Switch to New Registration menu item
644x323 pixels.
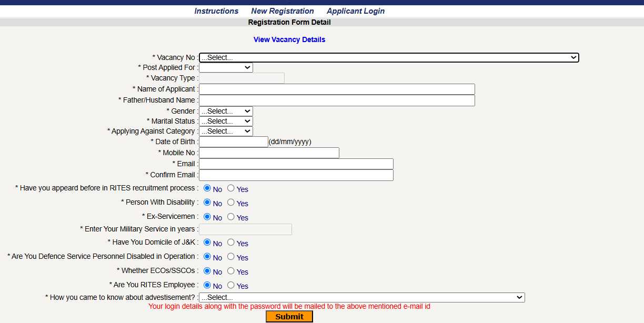click(x=283, y=11)
